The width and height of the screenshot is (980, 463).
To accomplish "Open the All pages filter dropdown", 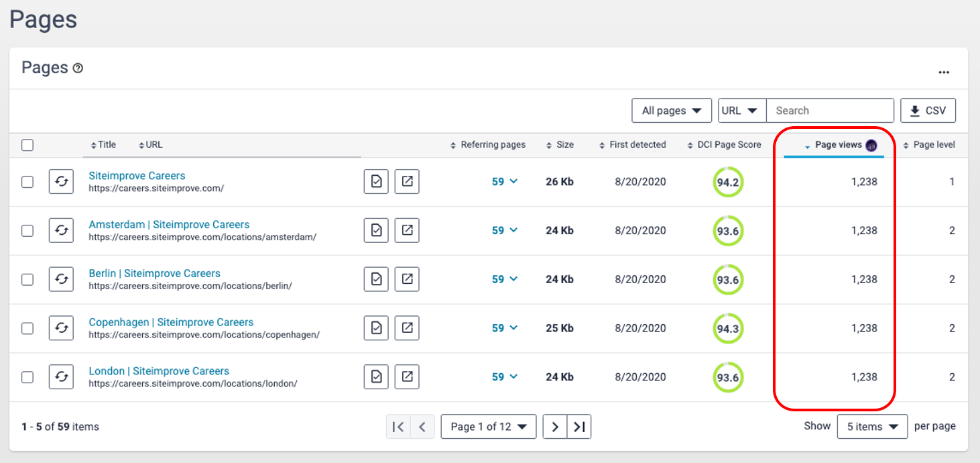I will click(x=672, y=111).
